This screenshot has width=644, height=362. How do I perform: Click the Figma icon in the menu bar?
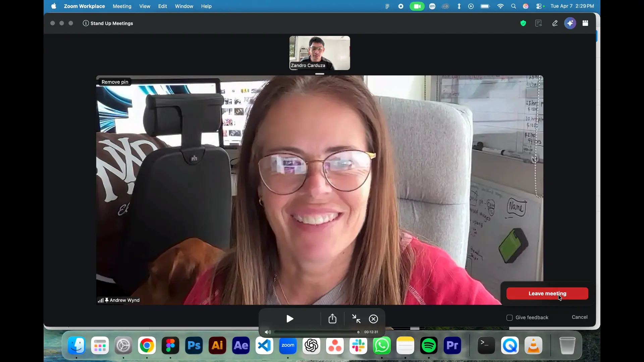(387, 6)
